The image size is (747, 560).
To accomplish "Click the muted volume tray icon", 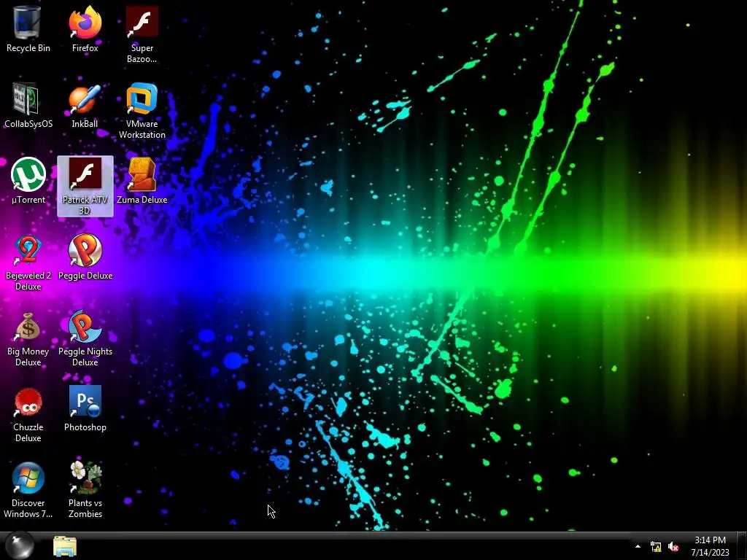I will pyautogui.click(x=673, y=547).
